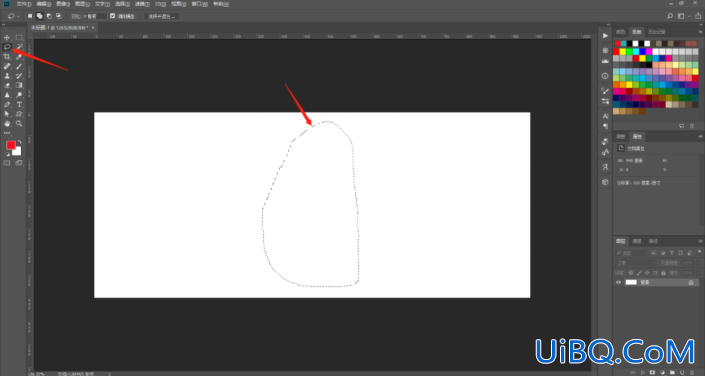Screen dimensions: 705x376
Task: Open the File menu
Action: (x=24, y=4)
